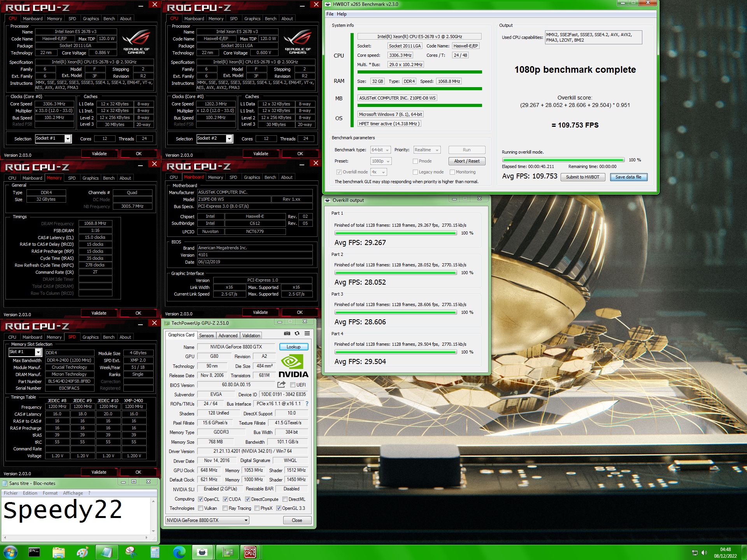The width and height of the screenshot is (747, 560).
Task: Click the Abort / Reset button
Action: point(467,161)
